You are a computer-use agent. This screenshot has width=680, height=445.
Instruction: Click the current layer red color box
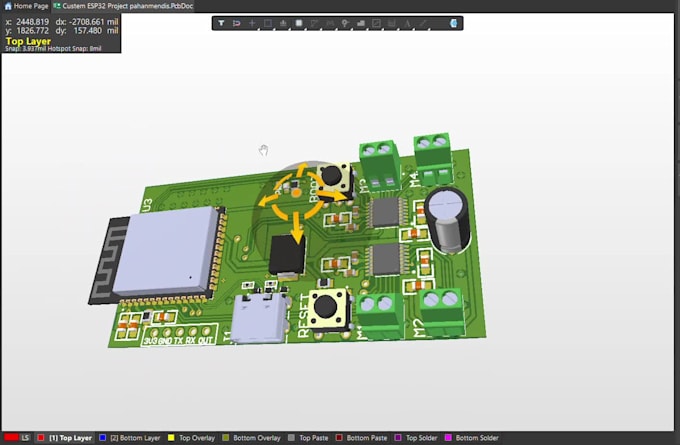click(11, 438)
